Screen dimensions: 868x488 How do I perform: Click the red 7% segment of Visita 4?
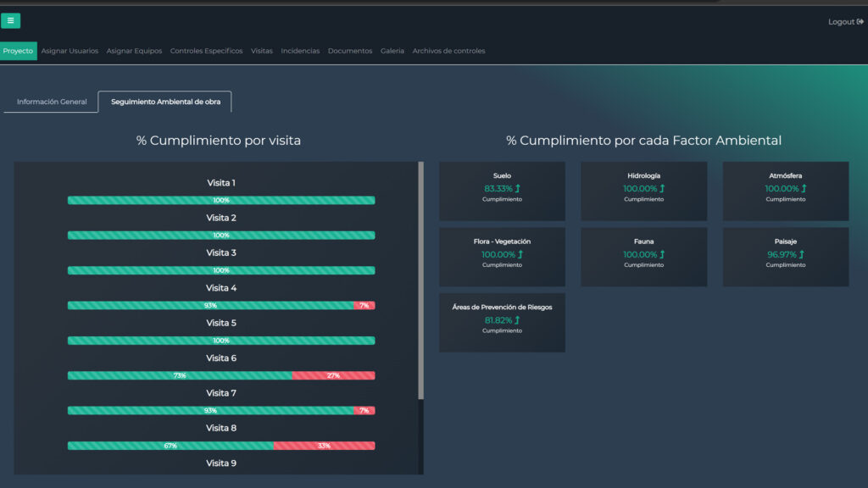[364, 305]
